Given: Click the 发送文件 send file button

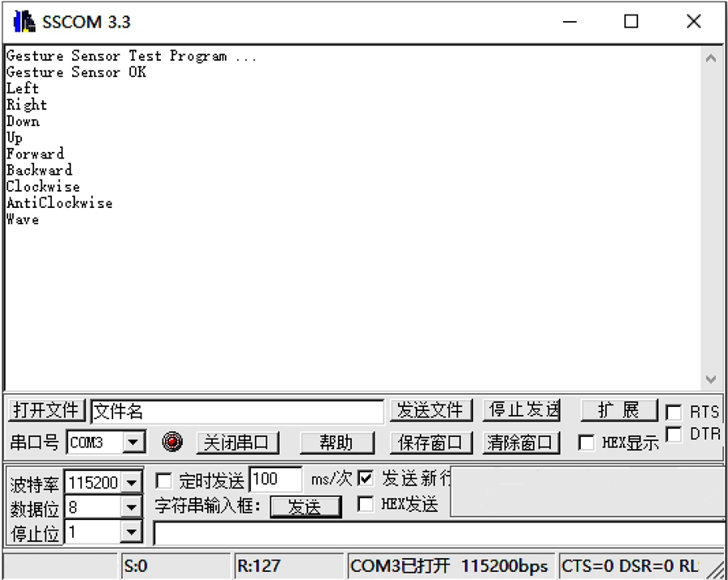Looking at the screenshot, I should point(431,410).
